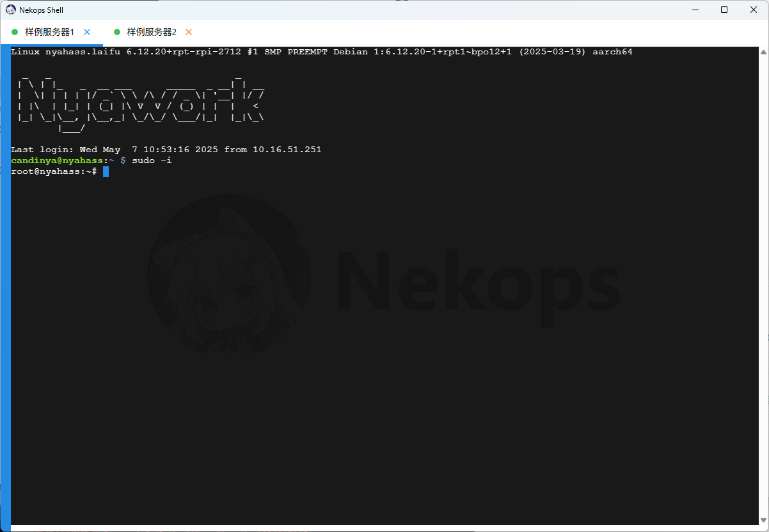Switch to the 样例服务器1 tab
Screen dimensions: 769x532
pyautogui.click(x=49, y=32)
